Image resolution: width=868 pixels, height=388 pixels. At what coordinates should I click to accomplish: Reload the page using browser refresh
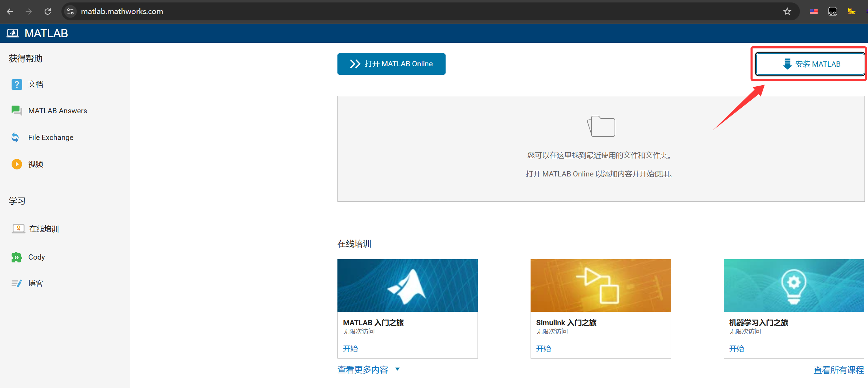pos(48,12)
